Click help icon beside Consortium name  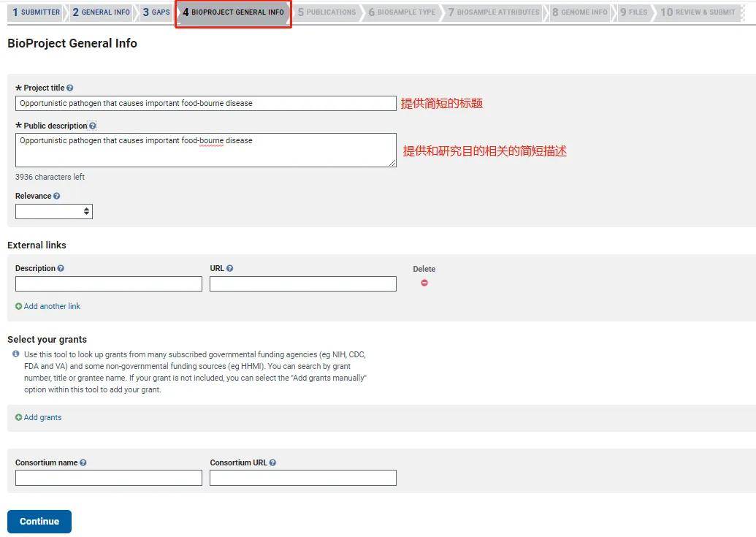click(x=83, y=462)
